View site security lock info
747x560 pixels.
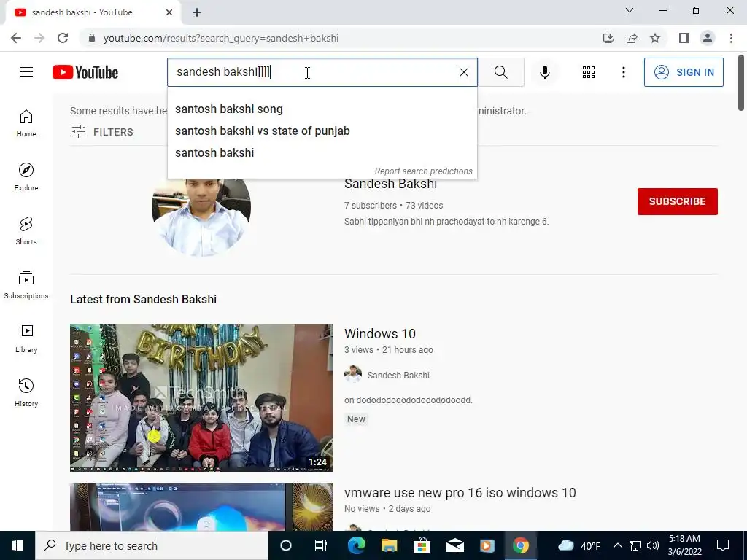tap(92, 38)
